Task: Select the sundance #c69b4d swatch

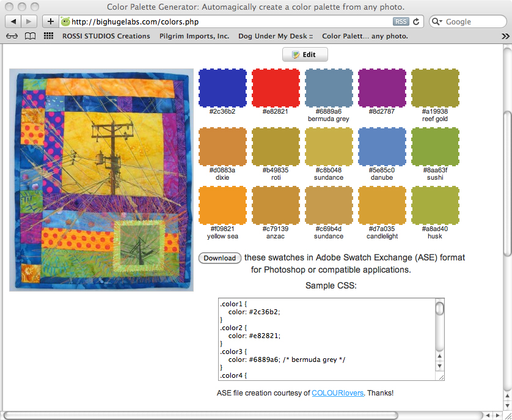Action: 329,205
